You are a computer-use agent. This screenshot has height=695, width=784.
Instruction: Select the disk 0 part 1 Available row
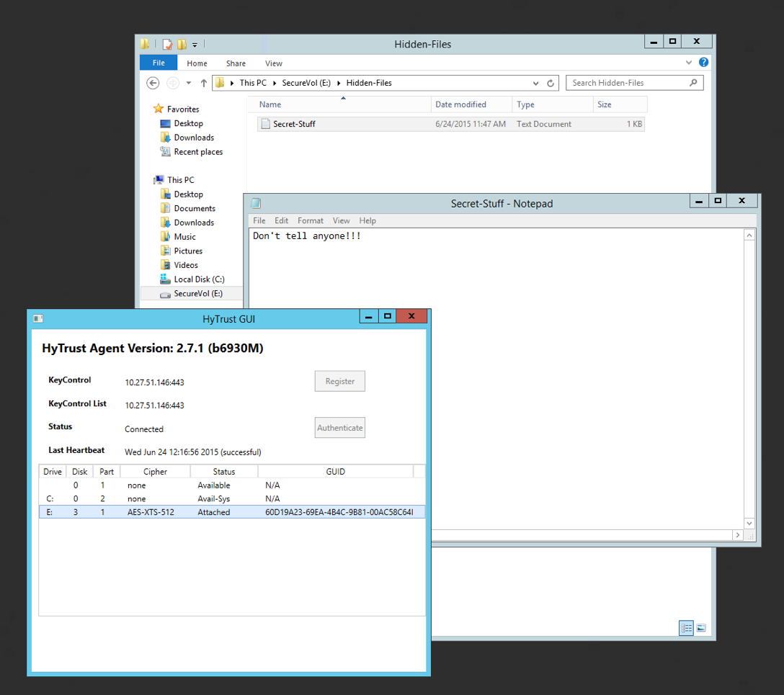point(232,485)
